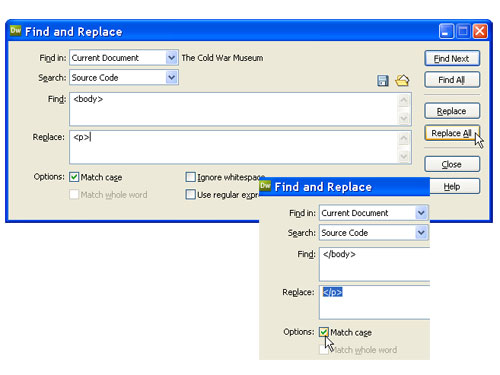Click the Dw icon in the inset dialog title
Image resolution: width=500 pixels, height=375 pixels.
click(x=265, y=186)
